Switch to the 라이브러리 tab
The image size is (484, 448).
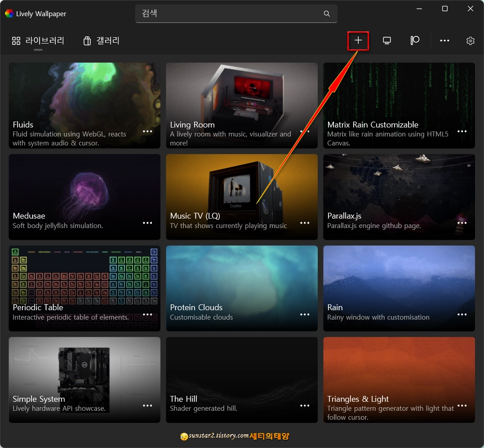pyautogui.click(x=38, y=41)
